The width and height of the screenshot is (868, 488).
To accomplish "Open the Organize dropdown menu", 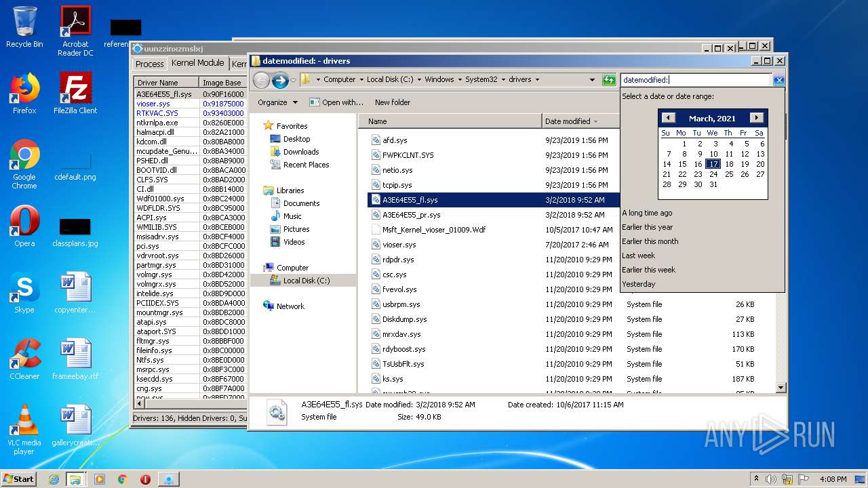I will point(277,102).
